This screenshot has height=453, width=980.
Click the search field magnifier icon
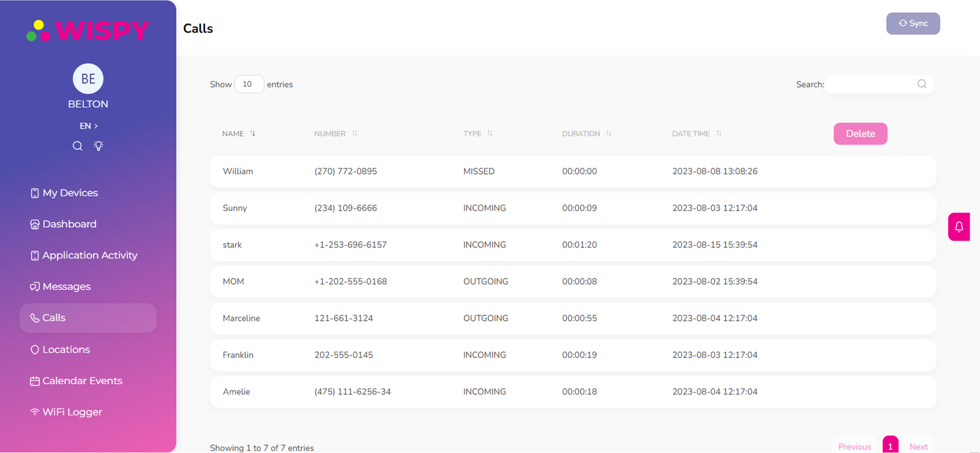[x=922, y=84]
